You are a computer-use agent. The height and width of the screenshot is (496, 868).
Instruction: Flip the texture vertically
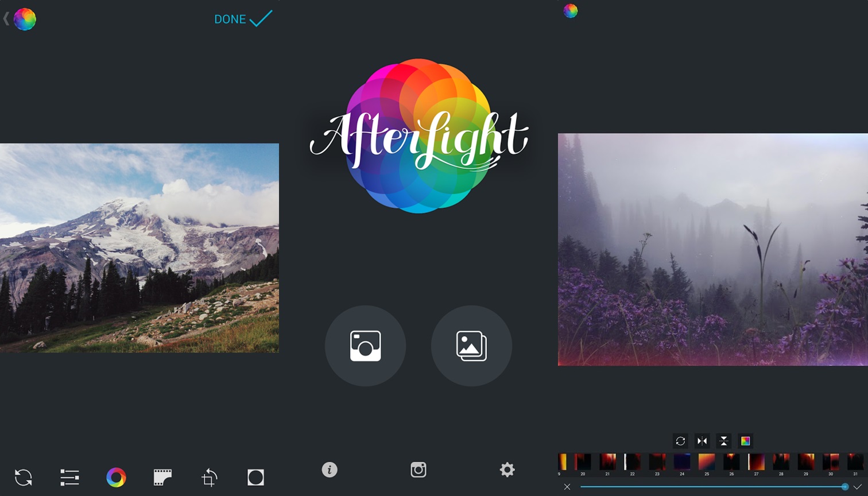pyautogui.click(x=723, y=441)
